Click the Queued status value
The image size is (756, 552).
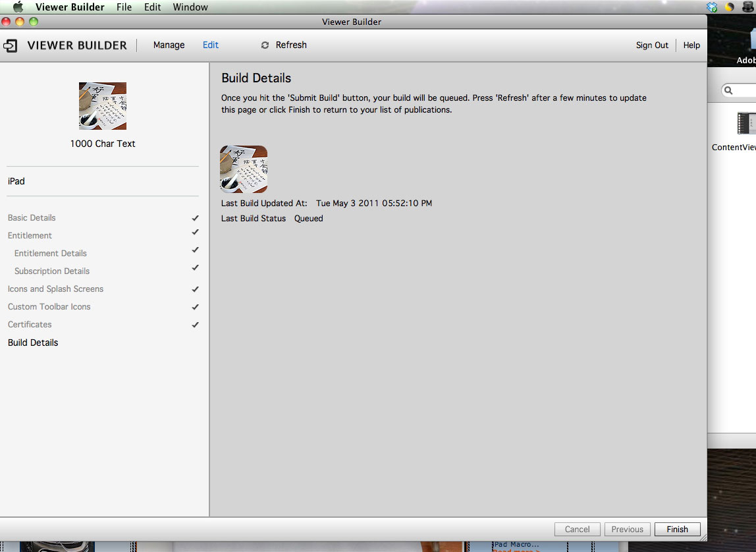pos(309,219)
